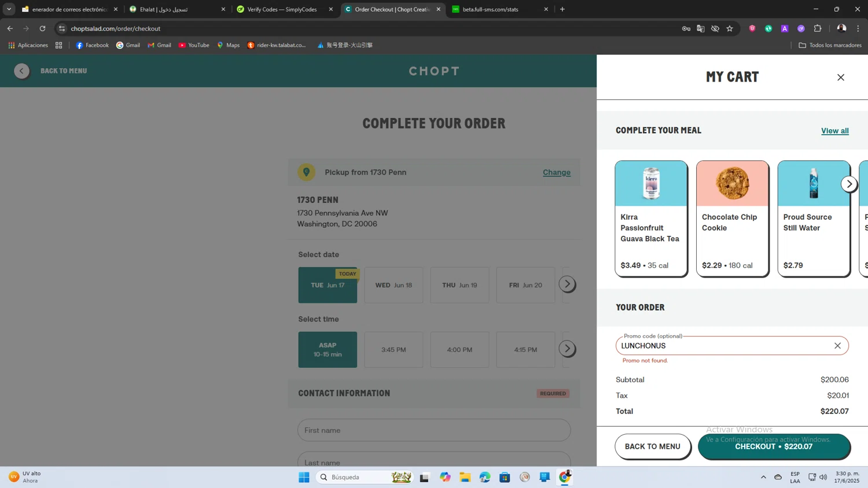
Task: Click BACK TO MENU cart button
Action: pos(653,446)
